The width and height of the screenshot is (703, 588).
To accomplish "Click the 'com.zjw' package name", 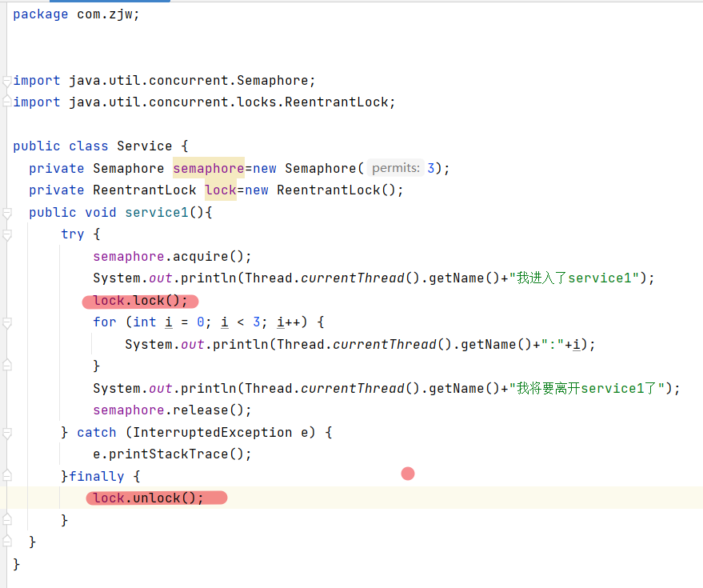I will [x=105, y=14].
